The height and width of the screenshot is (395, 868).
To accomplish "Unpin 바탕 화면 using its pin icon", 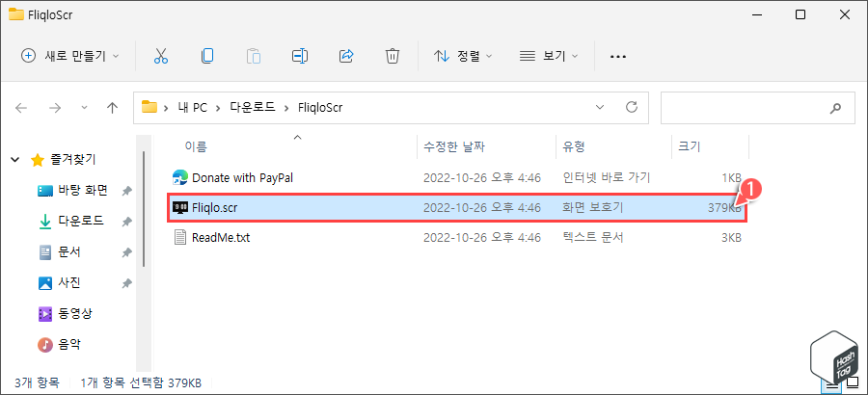I will point(126,191).
